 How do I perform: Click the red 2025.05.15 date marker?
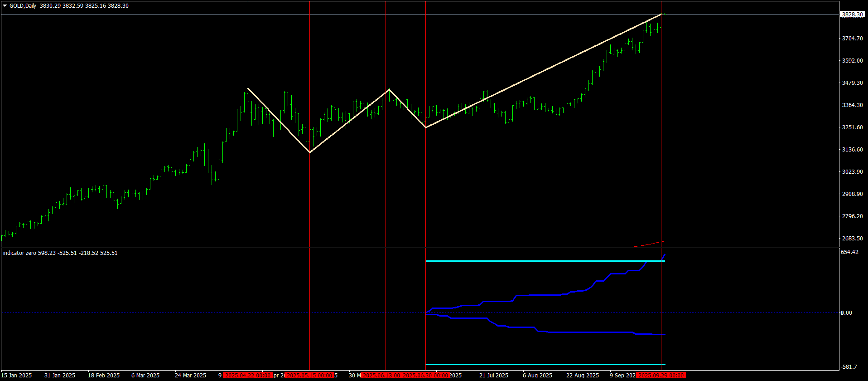click(310, 375)
